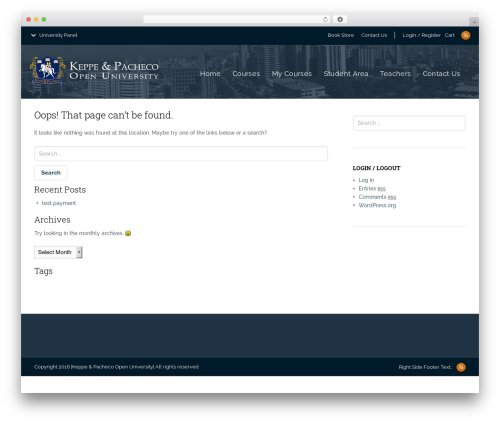Viewport: 500px width, 423px height.
Task: Click the 'Recent Posts' heading
Action: point(60,190)
